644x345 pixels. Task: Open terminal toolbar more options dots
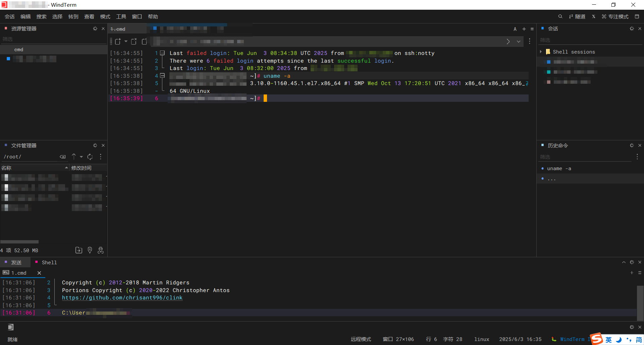pos(530,41)
